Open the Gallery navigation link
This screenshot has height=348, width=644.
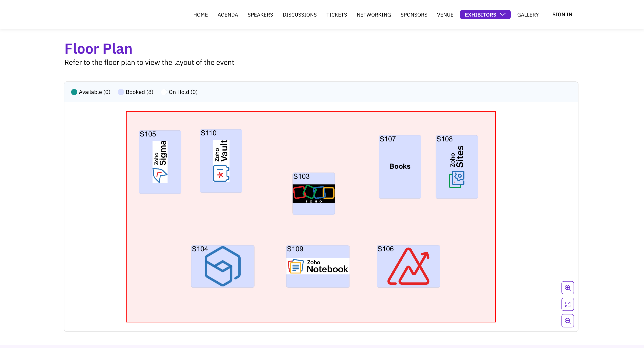528,15
